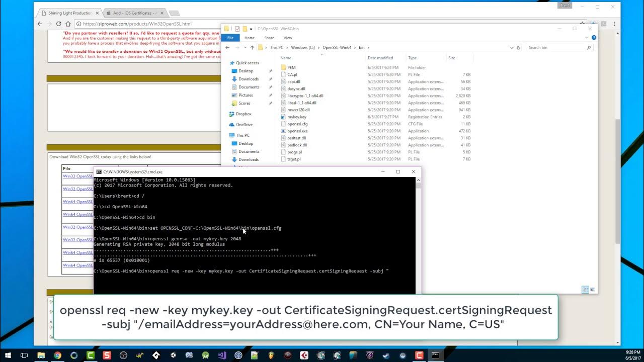Click Windows (C:) in the breadcrumb
Image resolution: width=644 pixels, height=362 pixels.
pos(303,47)
